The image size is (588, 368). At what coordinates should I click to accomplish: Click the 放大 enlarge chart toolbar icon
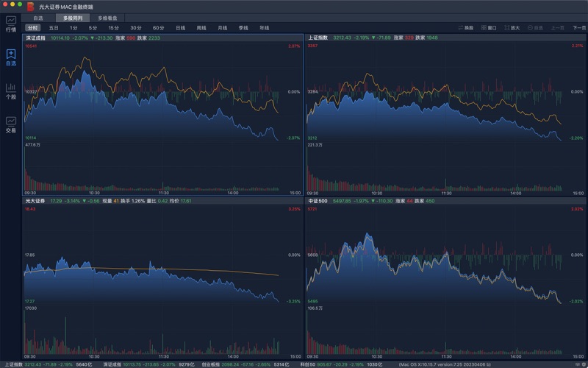click(x=511, y=28)
